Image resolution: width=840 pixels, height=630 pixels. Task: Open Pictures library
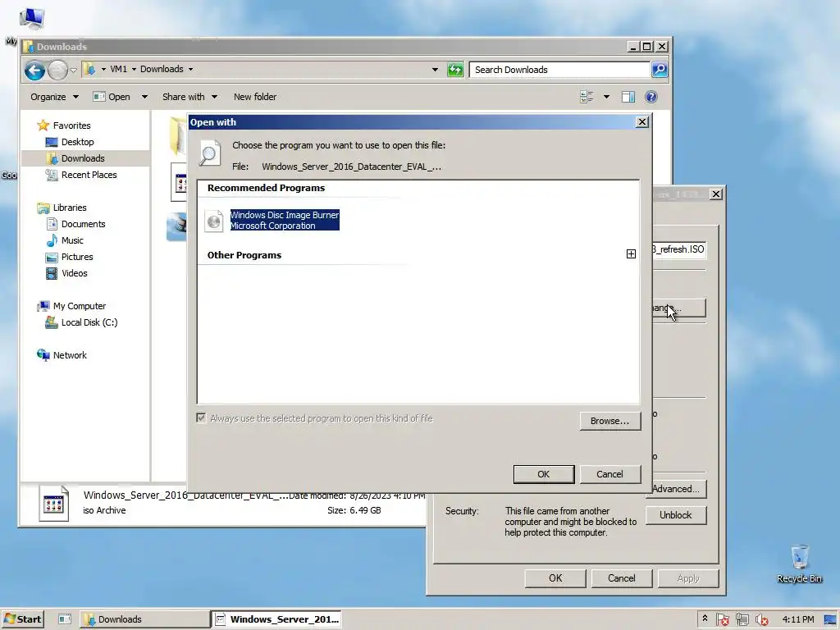click(76, 257)
